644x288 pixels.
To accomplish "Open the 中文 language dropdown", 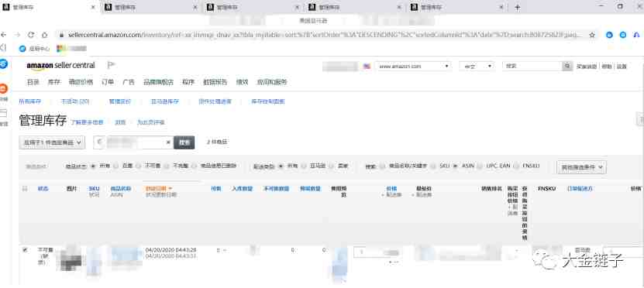I will click(477, 66).
